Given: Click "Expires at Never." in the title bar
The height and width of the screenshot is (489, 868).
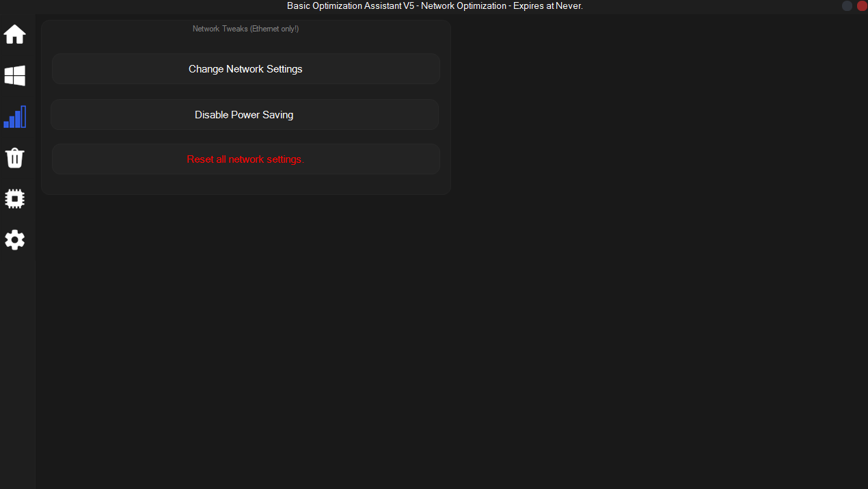Looking at the screenshot, I should (547, 6).
